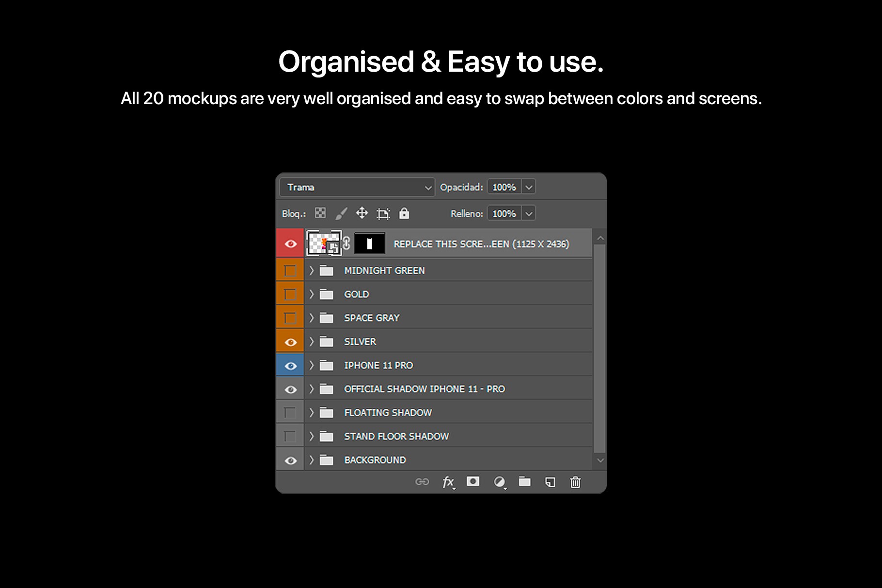Image resolution: width=882 pixels, height=588 pixels.
Task: Create a new group folder
Action: click(524, 481)
